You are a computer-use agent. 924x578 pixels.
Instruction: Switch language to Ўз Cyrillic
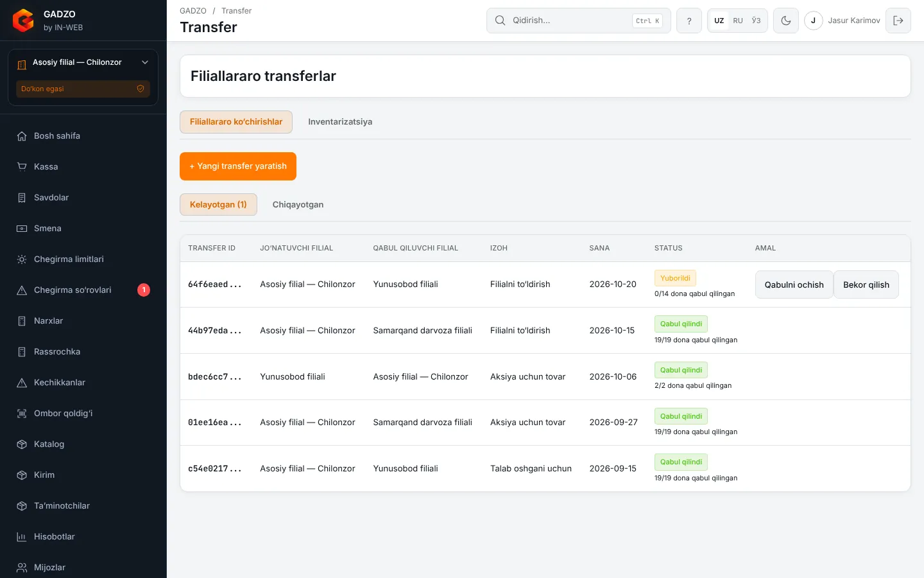point(757,21)
